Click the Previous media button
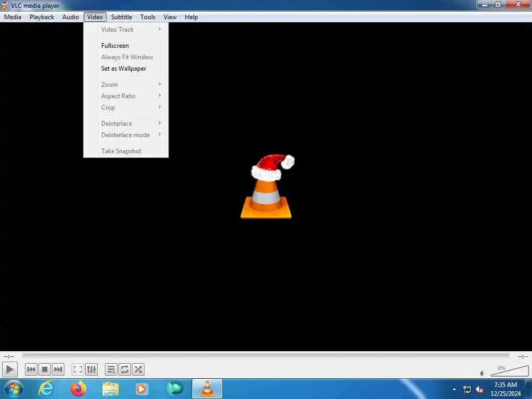532x399 pixels. click(31, 369)
